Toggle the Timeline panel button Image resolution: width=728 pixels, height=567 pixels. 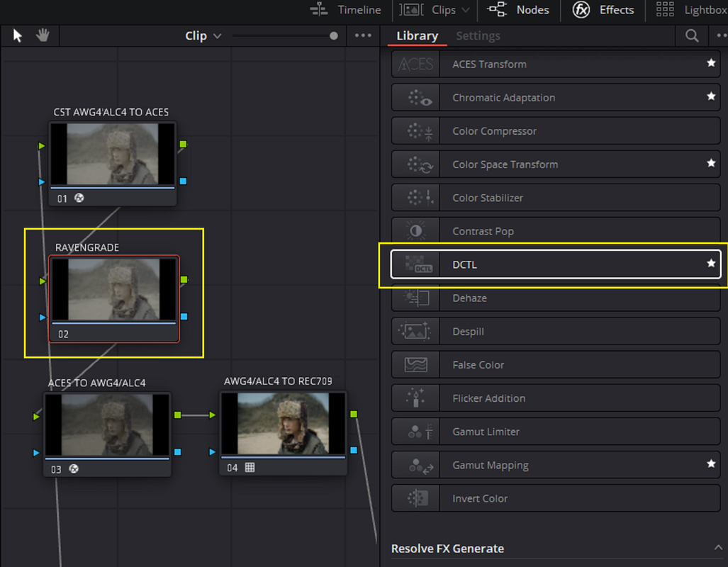pos(345,10)
